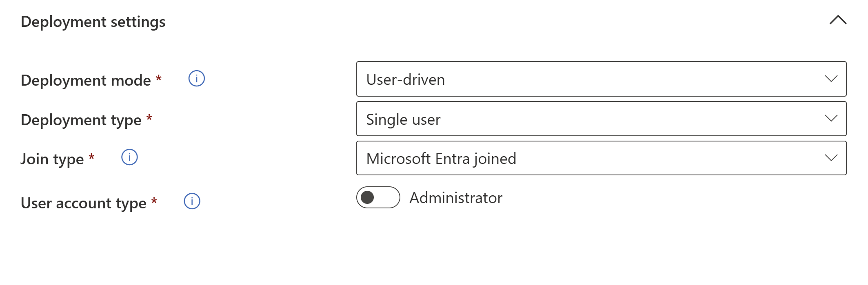Click the down arrow in the Single user dropdown

point(831,119)
